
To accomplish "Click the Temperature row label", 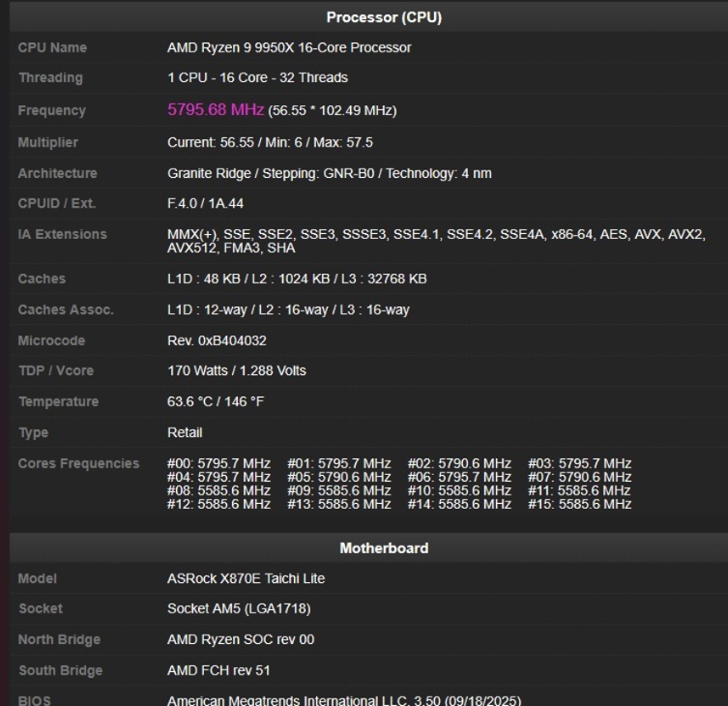I will point(59,401).
